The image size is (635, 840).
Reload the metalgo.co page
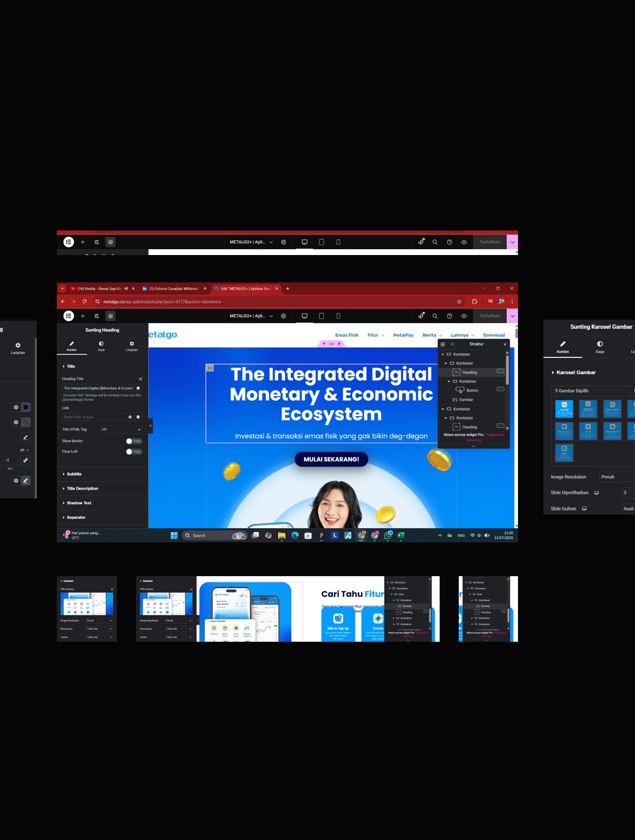pos(85,302)
